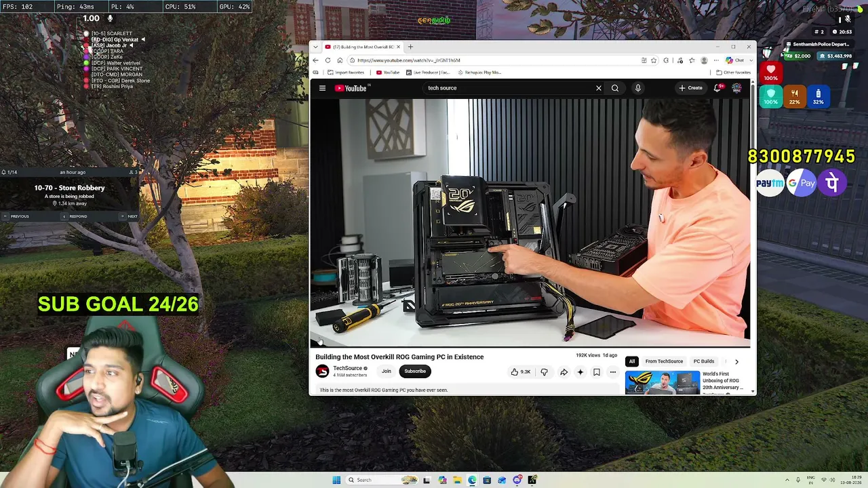Open the Ask sparkle icon below video
The width and height of the screenshot is (868, 488).
[x=580, y=371]
